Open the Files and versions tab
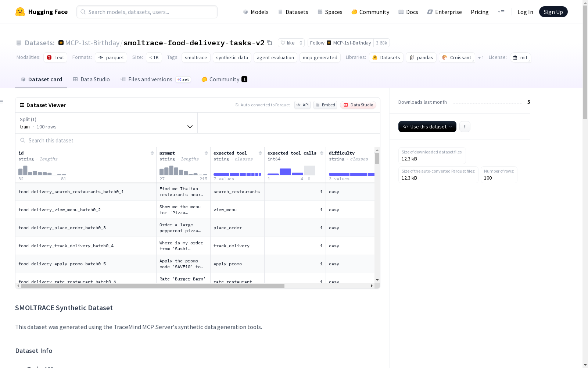 [155, 79]
